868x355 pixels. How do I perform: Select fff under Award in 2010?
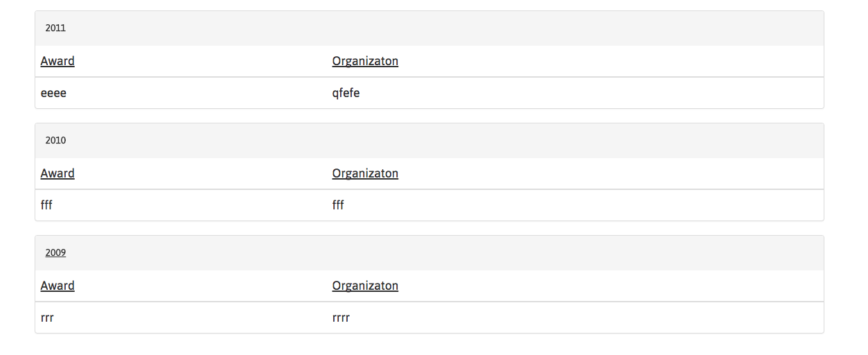[46, 205]
